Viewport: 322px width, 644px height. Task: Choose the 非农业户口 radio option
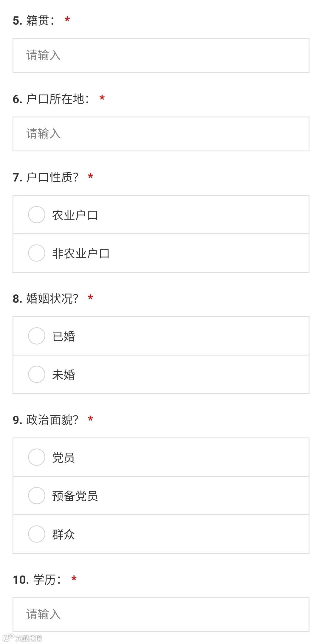pyautogui.click(x=36, y=253)
